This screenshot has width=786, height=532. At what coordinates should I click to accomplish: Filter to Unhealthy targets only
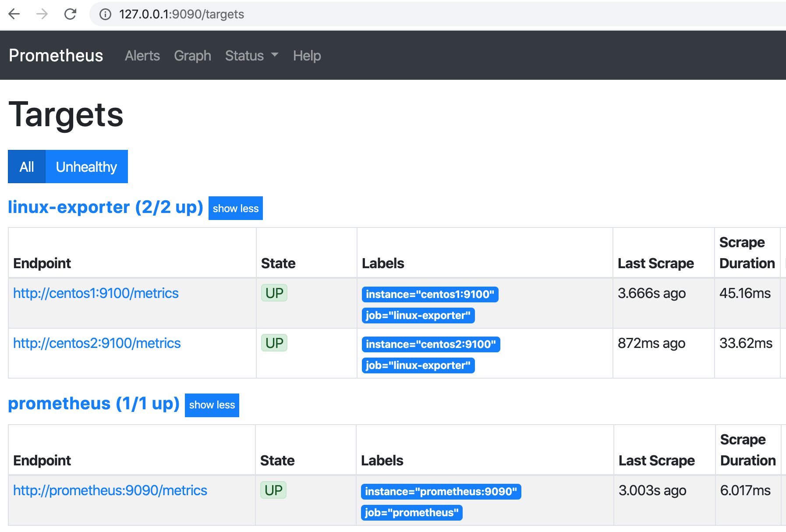click(x=87, y=167)
